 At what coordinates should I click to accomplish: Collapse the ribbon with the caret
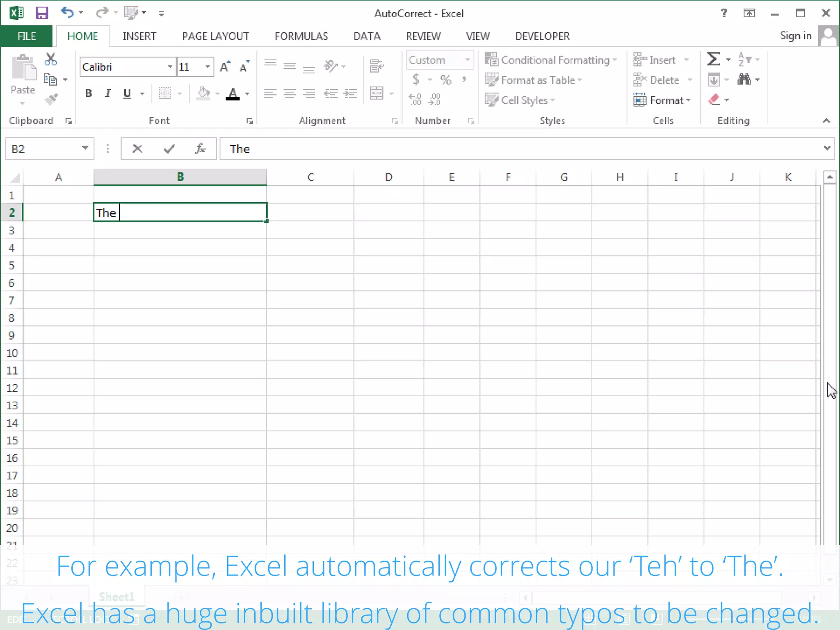826,121
